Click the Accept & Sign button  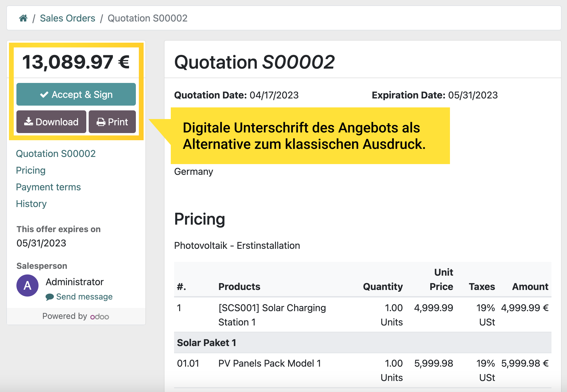pos(76,94)
